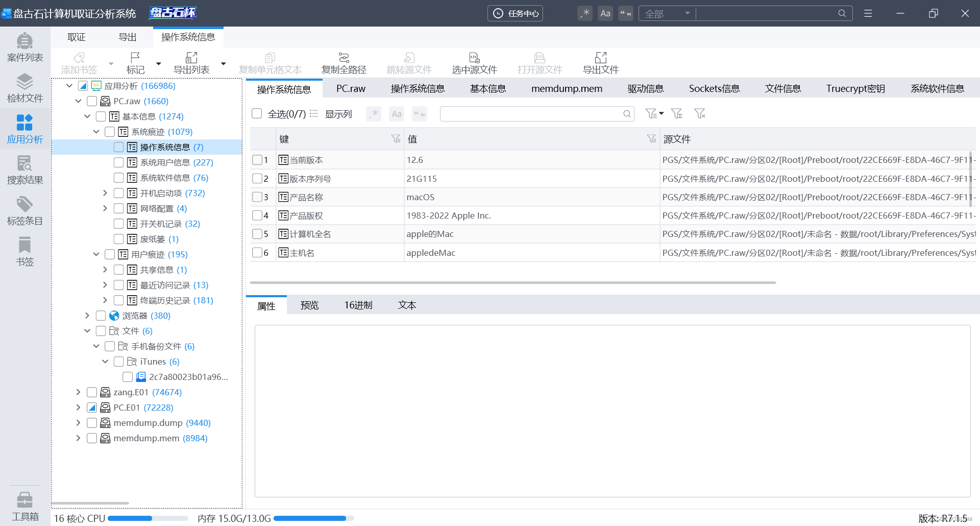Check row 5 计算机全名 checkbox
This screenshot has width=980, height=526.
pyautogui.click(x=257, y=234)
